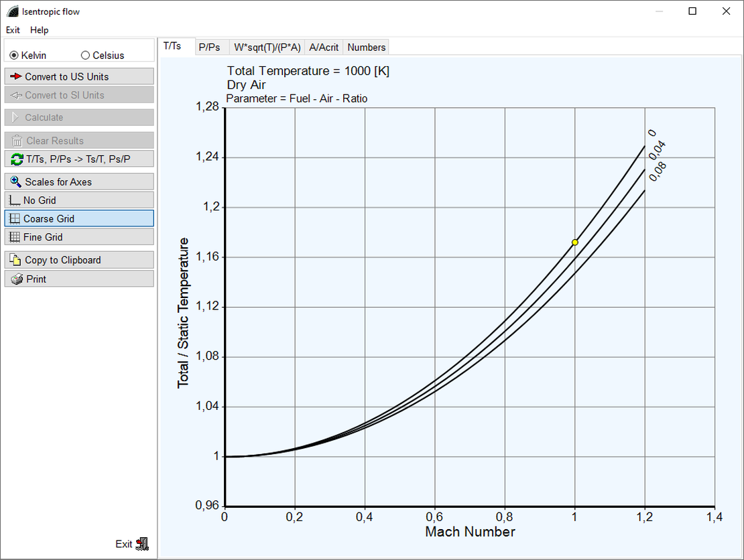Open the W*sqrt(T)/(P*A) tab
The image size is (744, 560).
(x=265, y=48)
